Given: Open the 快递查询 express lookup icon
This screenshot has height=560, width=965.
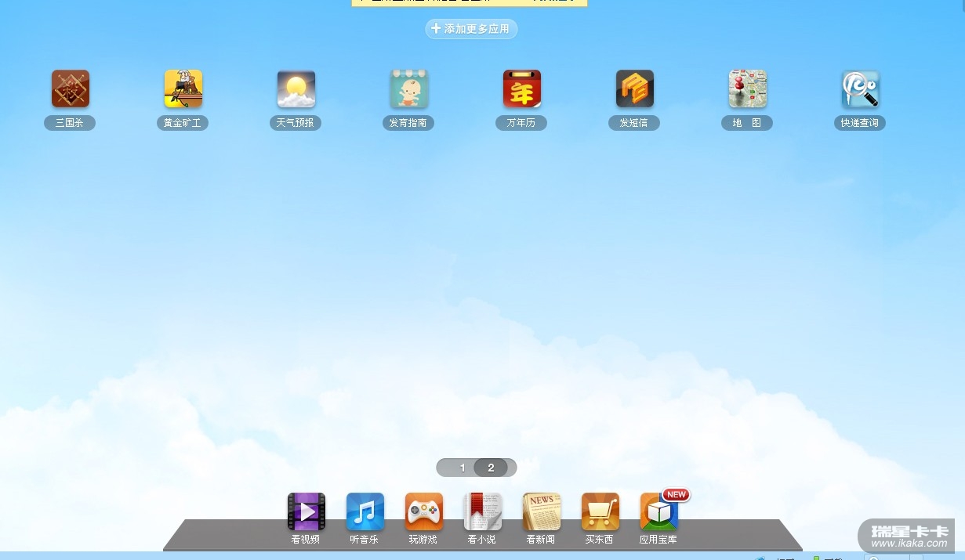Looking at the screenshot, I should tap(861, 89).
